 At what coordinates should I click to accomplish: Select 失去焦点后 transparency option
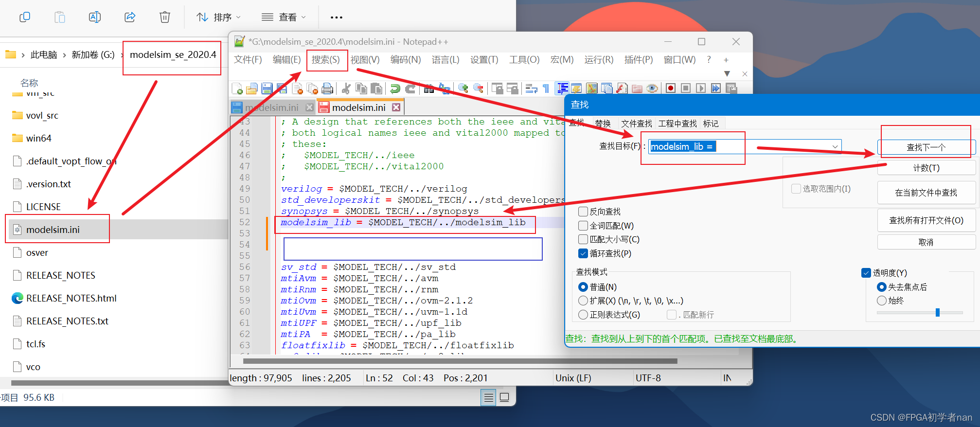(881, 287)
